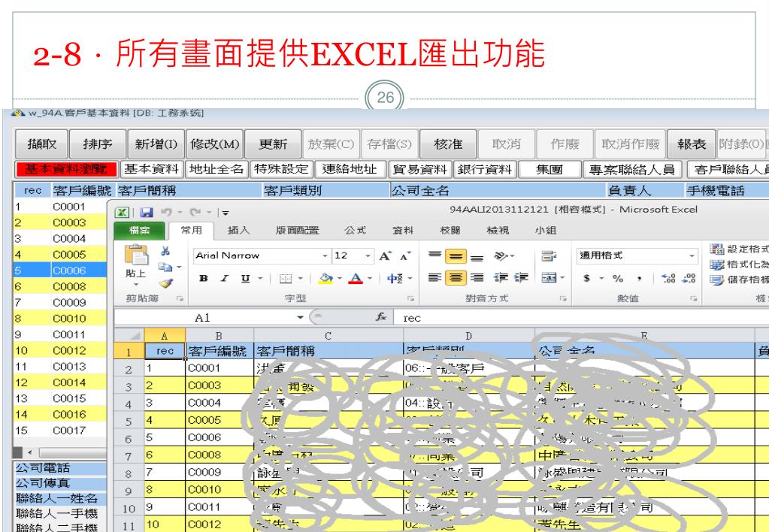This screenshot has height=532, width=769.
Task: Open the fill color dropdown arrow
Action: 339,279
